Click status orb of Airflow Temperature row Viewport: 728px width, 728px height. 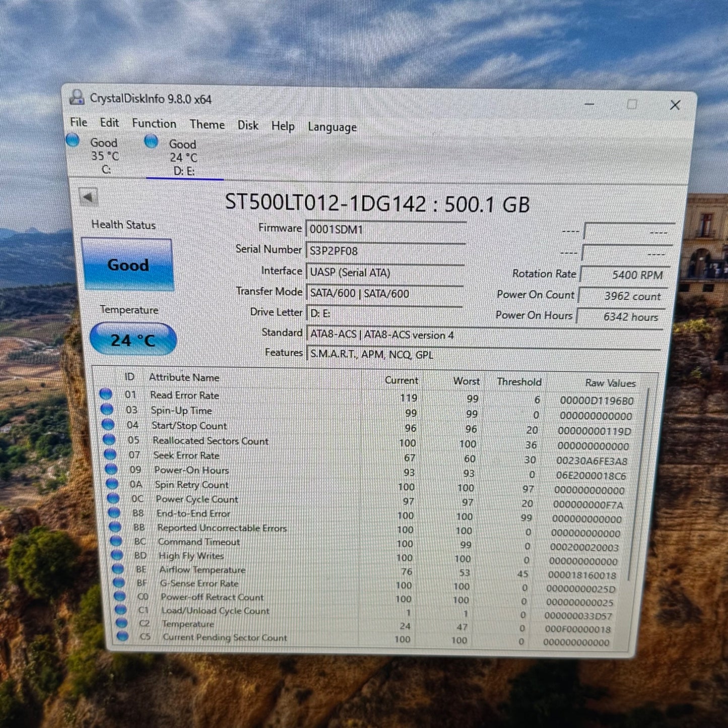[x=118, y=569]
